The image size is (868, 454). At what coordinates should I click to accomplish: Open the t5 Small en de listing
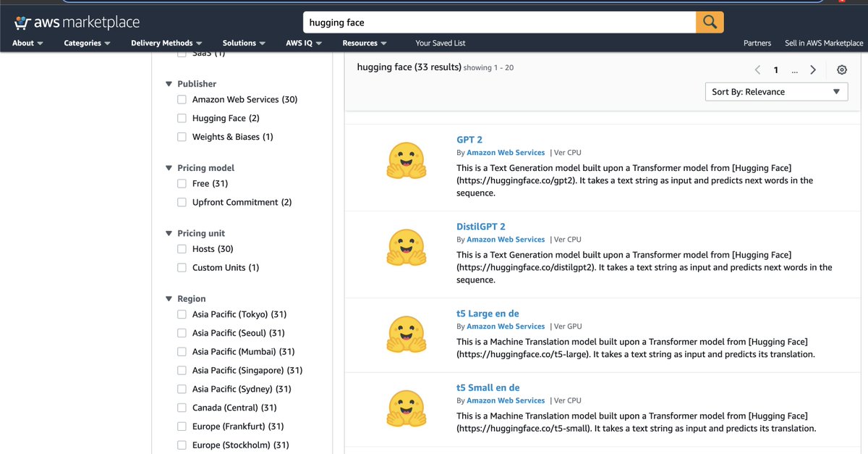(x=488, y=387)
